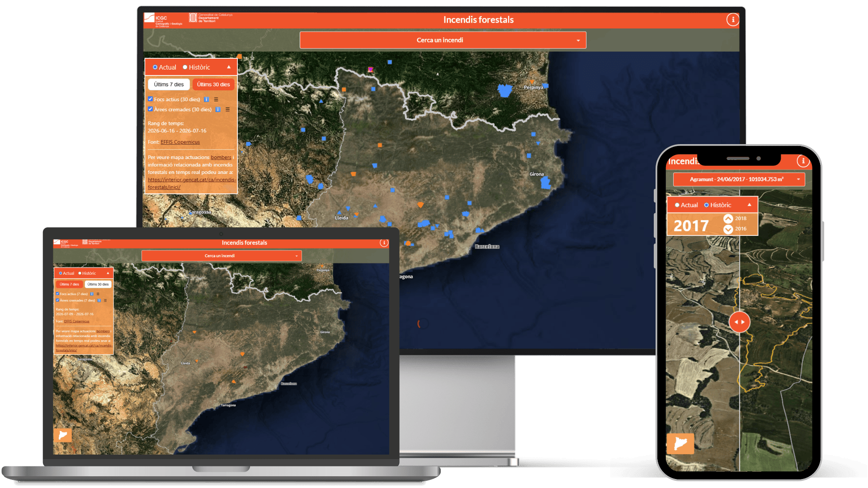Viewport: 868px width, 488px height.
Task: Open the interior.gencat.cat link on the laptop
Action: (84, 348)
